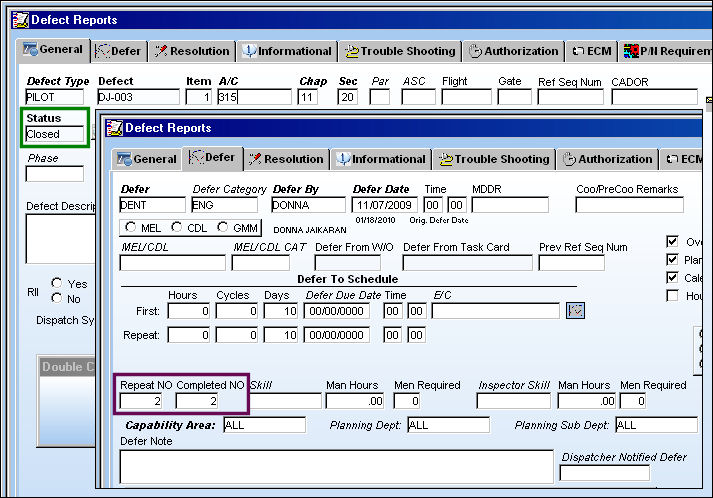Click the front Defect Reports title icon

[115, 128]
